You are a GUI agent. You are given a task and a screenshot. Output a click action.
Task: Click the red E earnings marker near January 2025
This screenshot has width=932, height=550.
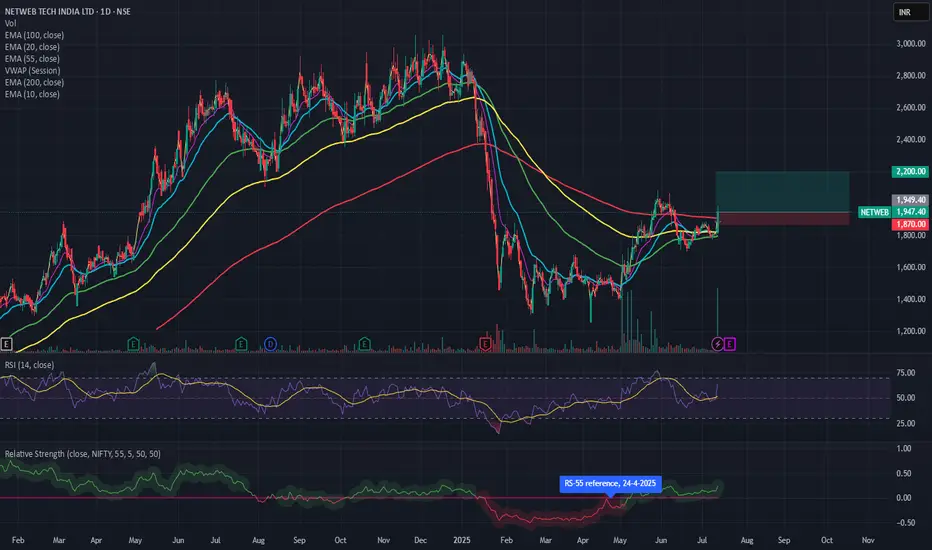pyautogui.click(x=485, y=344)
